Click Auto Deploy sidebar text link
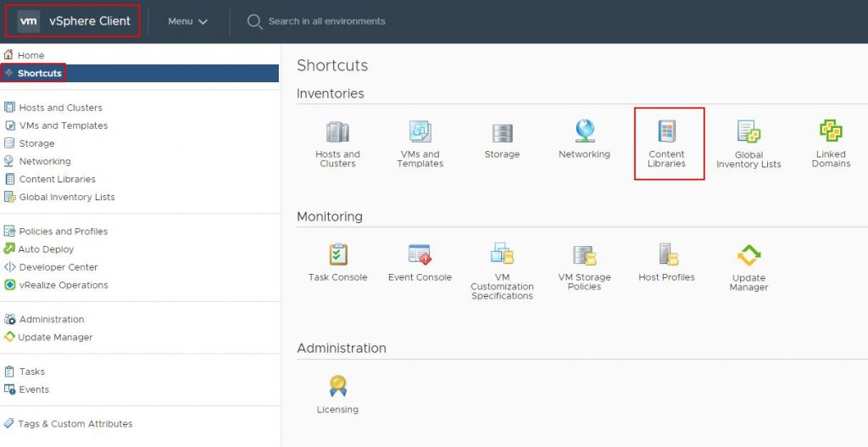 point(46,249)
